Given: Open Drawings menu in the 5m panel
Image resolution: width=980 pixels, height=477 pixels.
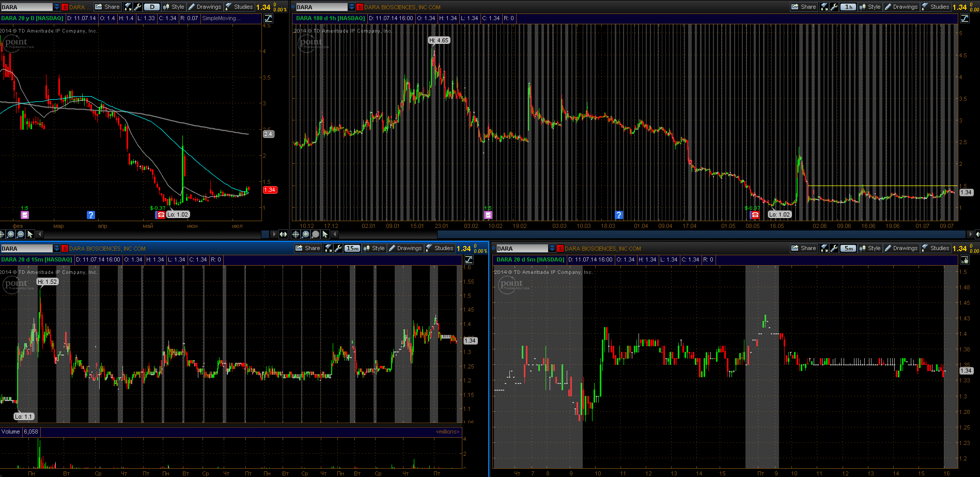Looking at the screenshot, I should point(901,248).
